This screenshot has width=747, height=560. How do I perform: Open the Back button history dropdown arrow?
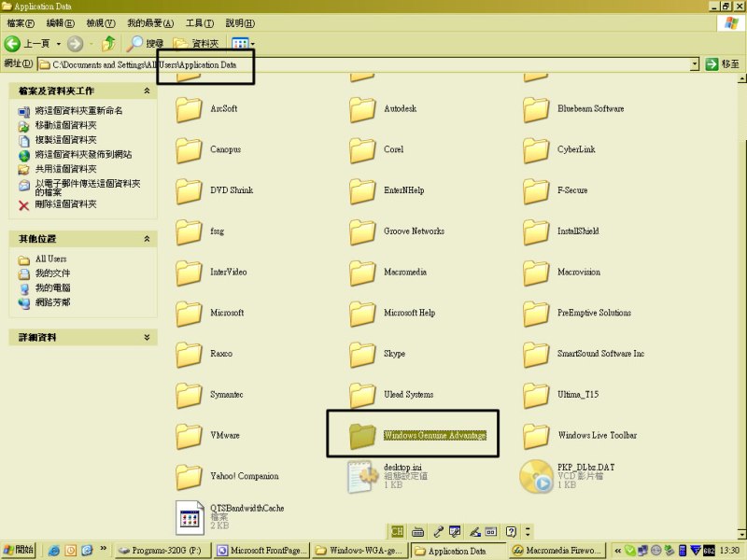[59, 44]
